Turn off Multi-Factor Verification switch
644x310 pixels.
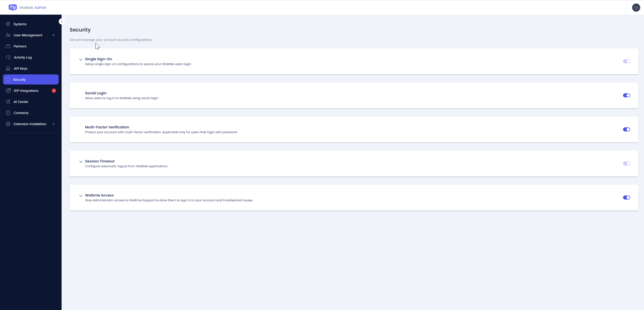click(626, 129)
